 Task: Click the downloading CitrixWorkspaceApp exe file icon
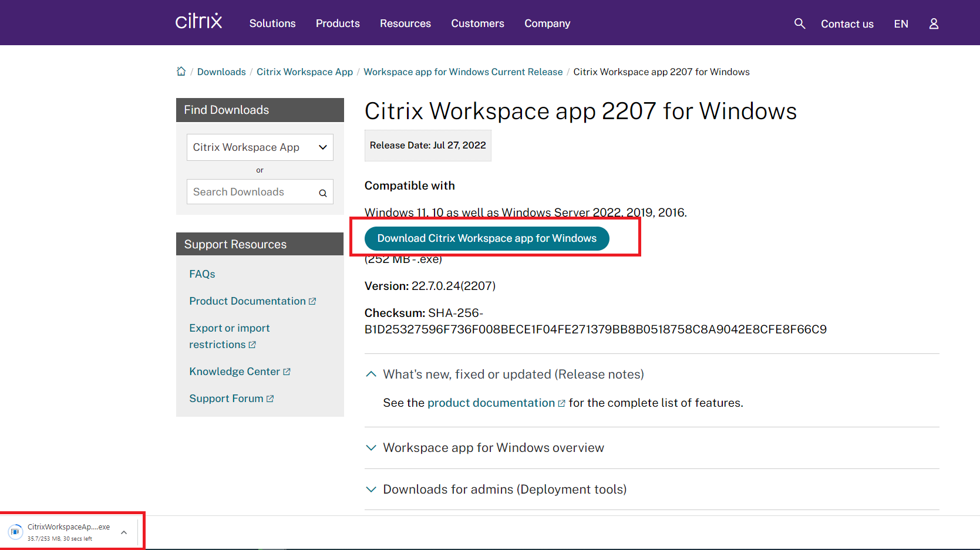(x=15, y=532)
